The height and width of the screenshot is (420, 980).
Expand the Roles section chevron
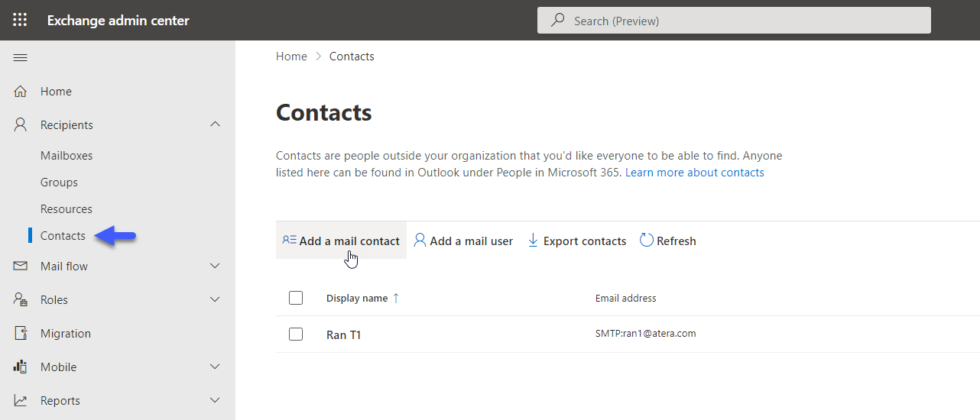tap(215, 299)
